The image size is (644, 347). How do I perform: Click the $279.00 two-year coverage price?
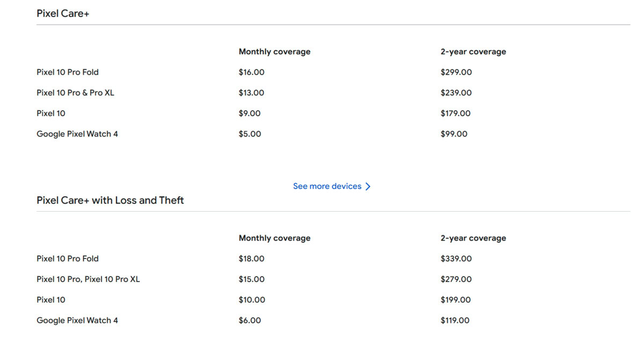coord(456,279)
